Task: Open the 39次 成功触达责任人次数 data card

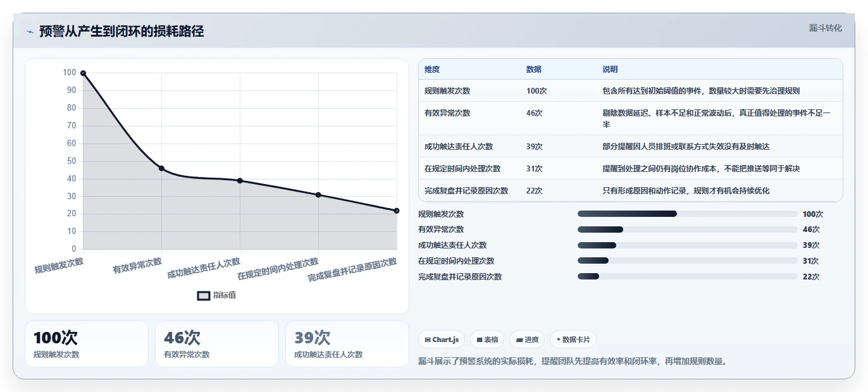Action: (347, 344)
